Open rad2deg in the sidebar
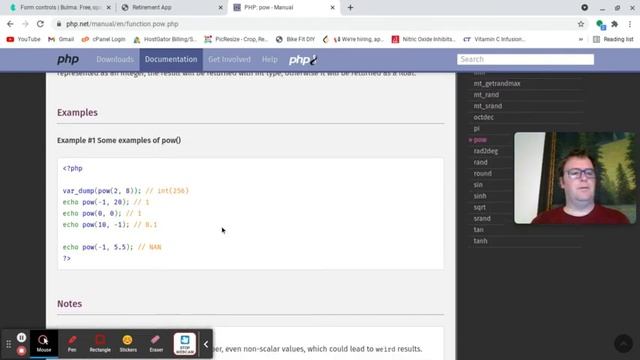The height and width of the screenshot is (360, 640). tap(486, 151)
